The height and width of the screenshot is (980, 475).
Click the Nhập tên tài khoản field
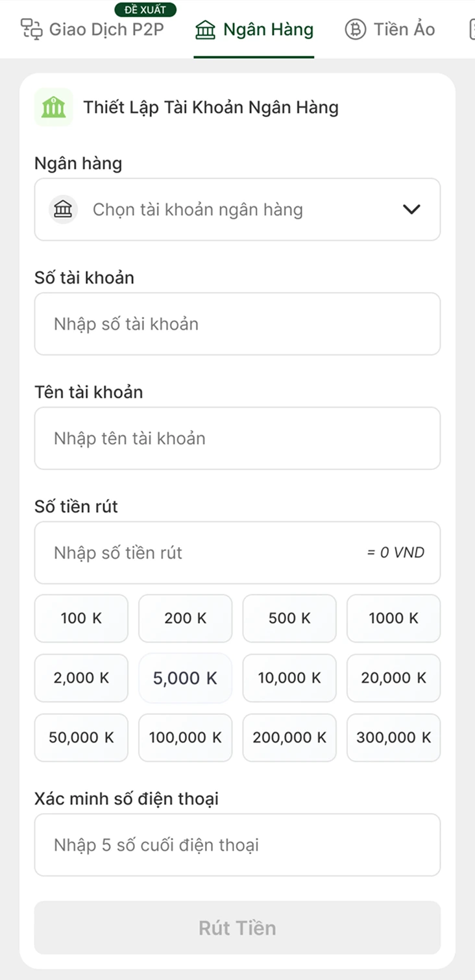click(237, 438)
